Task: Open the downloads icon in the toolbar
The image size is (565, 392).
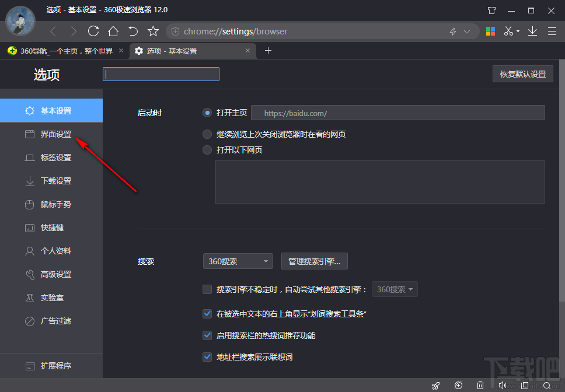Action: [x=532, y=32]
